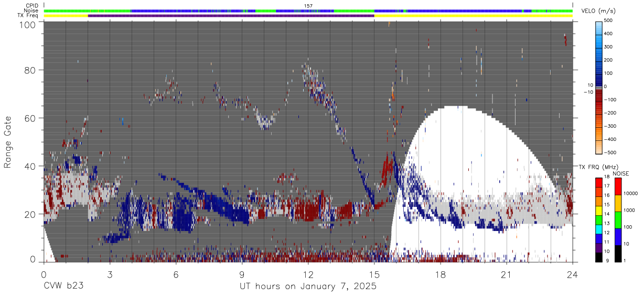
Task: Click the 6 tick on UT hours axis
Action: point(176,274)
